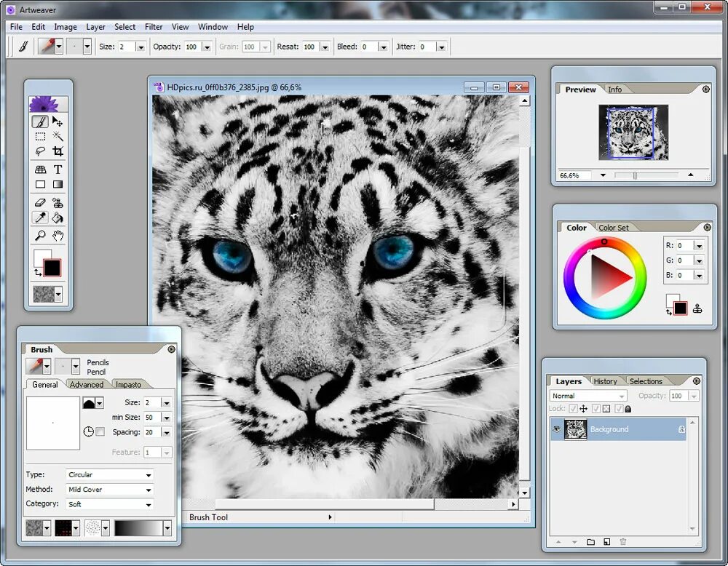Click zoom out triangle in Preview panel

point(603,175)
